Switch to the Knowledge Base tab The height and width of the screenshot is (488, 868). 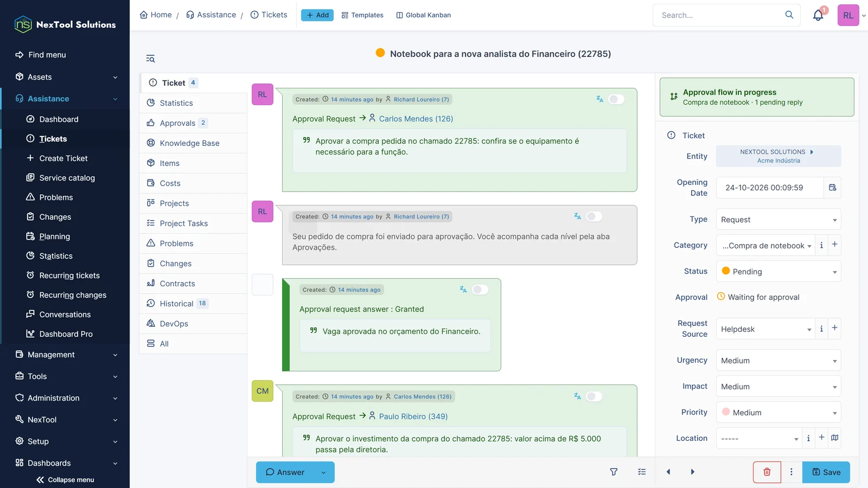(x=193, y=143)
